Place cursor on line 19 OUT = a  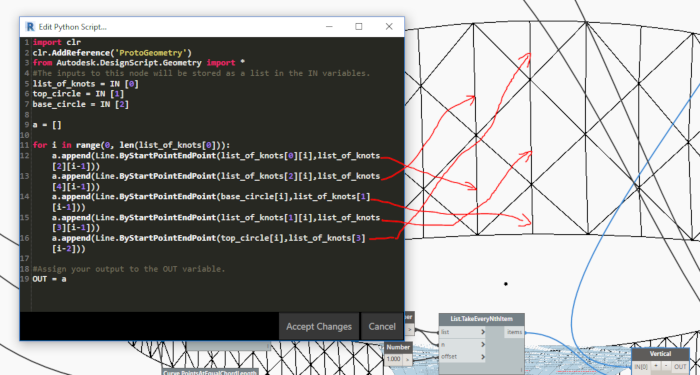click(50, 279)
